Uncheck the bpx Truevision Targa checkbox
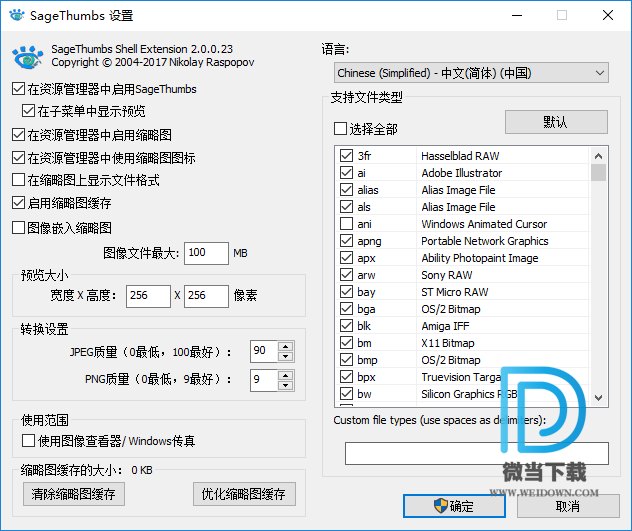The image size is (632, 531). [x=346, y=377]
